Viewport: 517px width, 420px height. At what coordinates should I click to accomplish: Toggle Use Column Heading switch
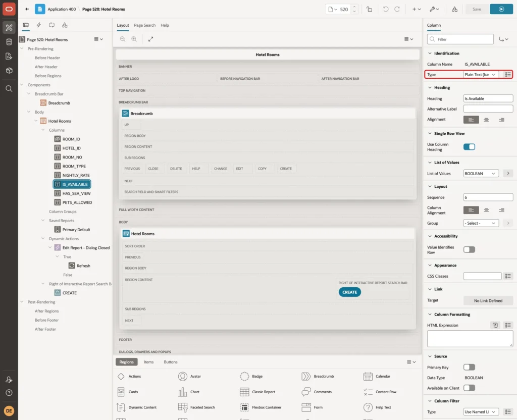point(469,147)
